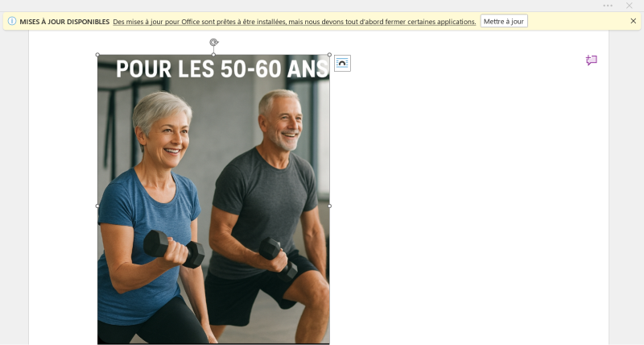This screenshot has width=644, height=345.
Task: Click the dumbbell held by the woman
Action: [173, 249]
